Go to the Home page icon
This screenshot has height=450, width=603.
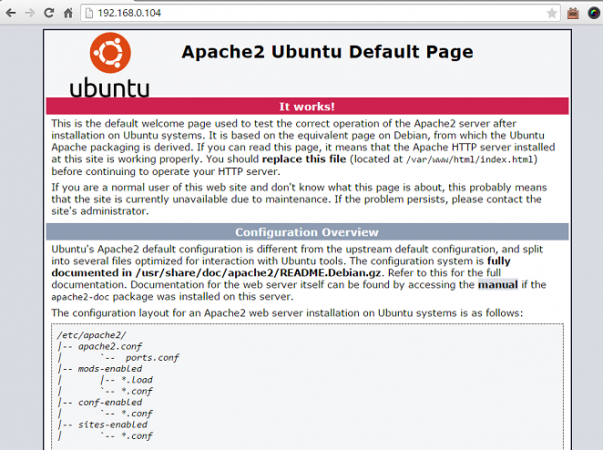(x=68, y=13)
